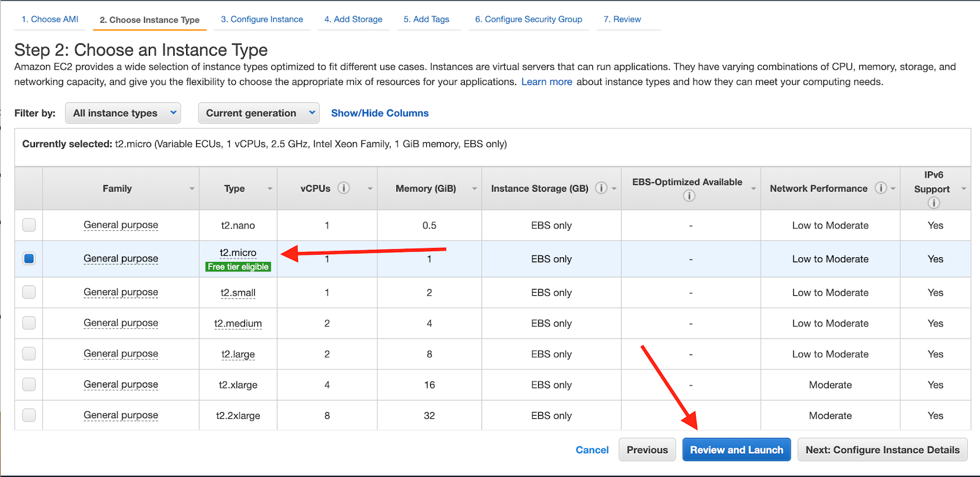Image resolution: width=980 pixels, height=477 pixels.
Task: Open the Current generation filter dropdown
Action: [258, 113]
